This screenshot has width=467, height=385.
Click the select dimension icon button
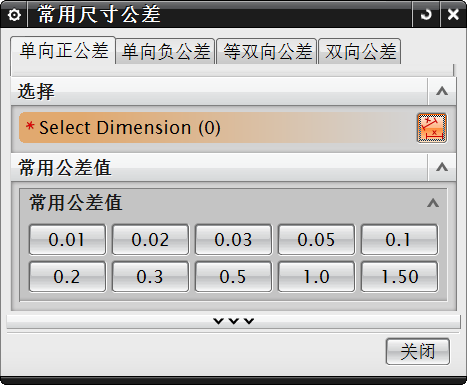(x=432, y=128)
